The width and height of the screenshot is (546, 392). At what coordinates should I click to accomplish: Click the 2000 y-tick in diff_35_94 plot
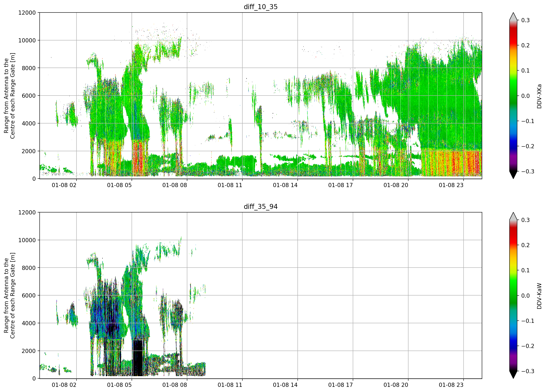tap(29, 351)
